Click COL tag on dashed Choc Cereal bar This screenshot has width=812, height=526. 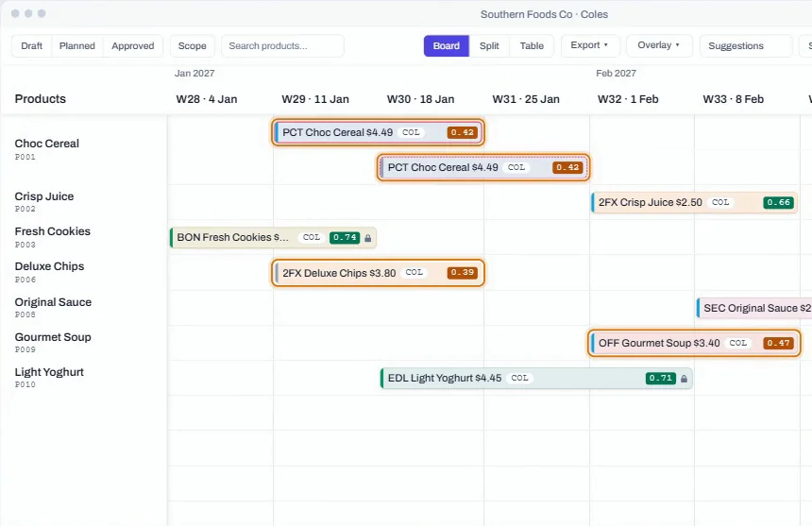coord(516,168)
